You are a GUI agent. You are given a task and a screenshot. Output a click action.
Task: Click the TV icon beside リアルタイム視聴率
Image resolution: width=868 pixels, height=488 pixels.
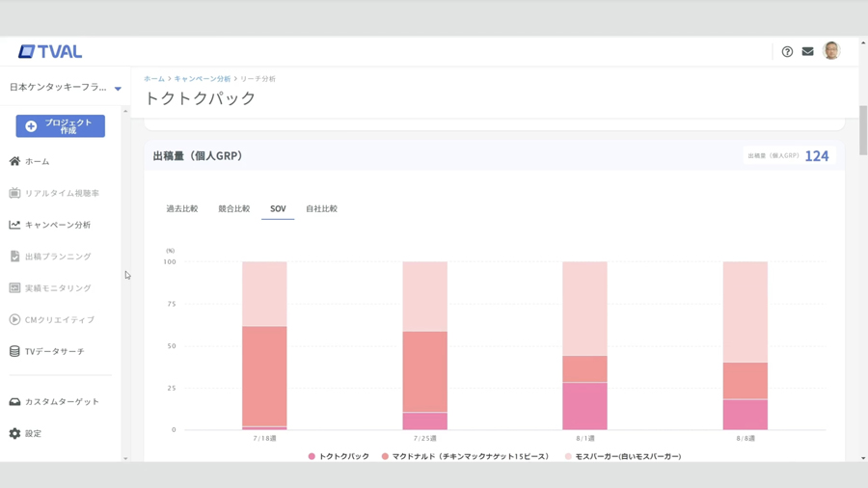pyautogui.click(x=14, y=193)
